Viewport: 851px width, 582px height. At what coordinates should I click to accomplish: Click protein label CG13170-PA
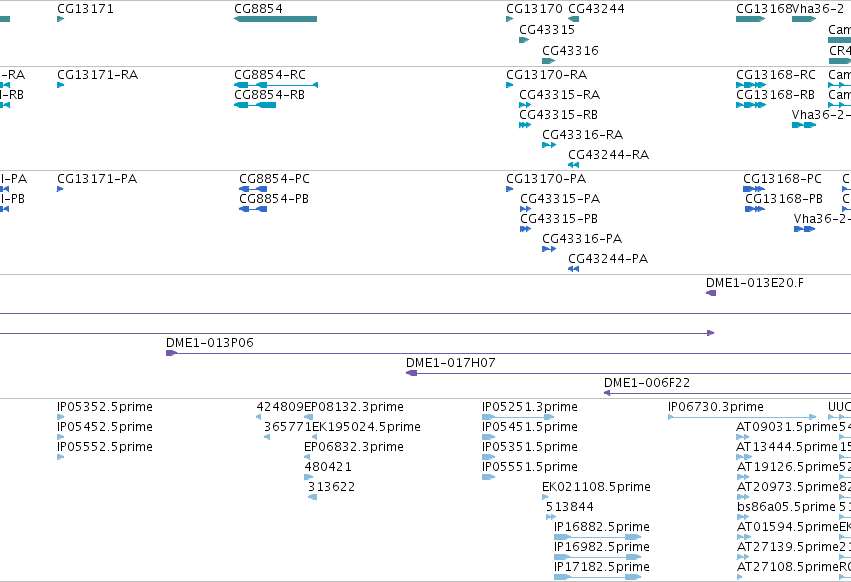(x=546, y=179)
